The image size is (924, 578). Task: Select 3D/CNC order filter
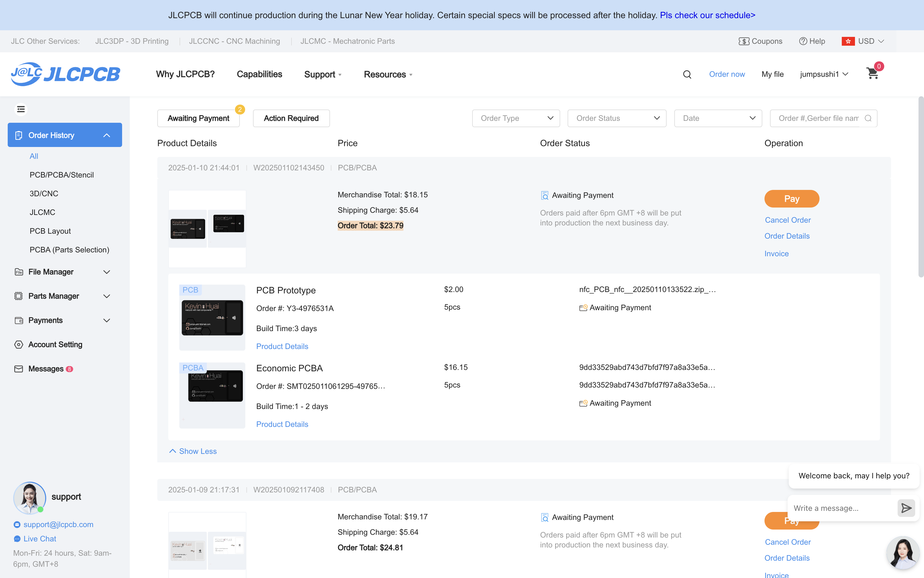tap(44, 193)
